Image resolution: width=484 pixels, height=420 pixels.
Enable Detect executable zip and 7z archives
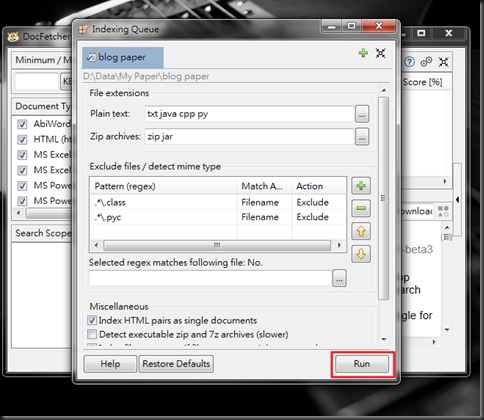pyautogui.click(x=92, y=334)
